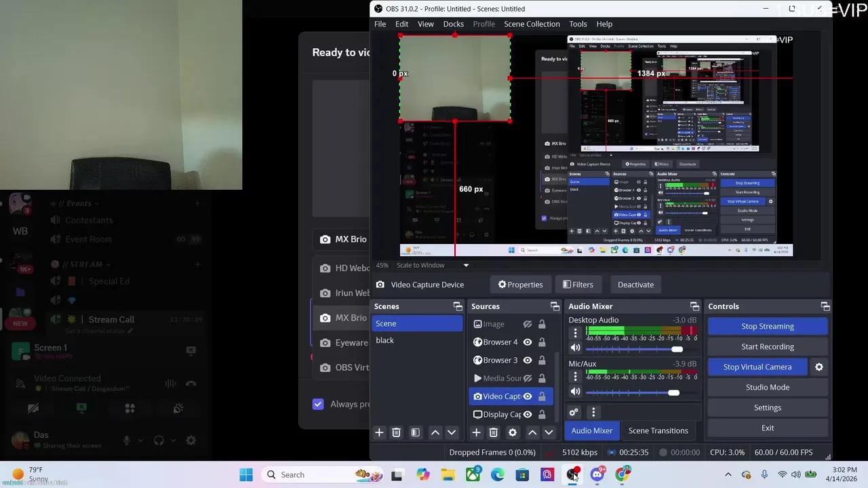Viewport: 868px width, 488px height.
Task: Show the Media Source item
Action: pyautogui.click(x=527, y=378)
